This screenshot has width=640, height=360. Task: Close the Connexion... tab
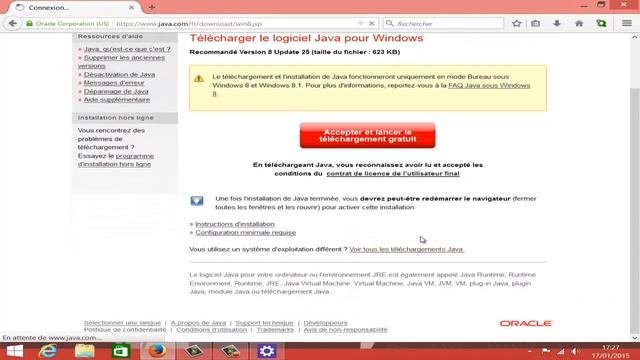[x=131, y=7]
